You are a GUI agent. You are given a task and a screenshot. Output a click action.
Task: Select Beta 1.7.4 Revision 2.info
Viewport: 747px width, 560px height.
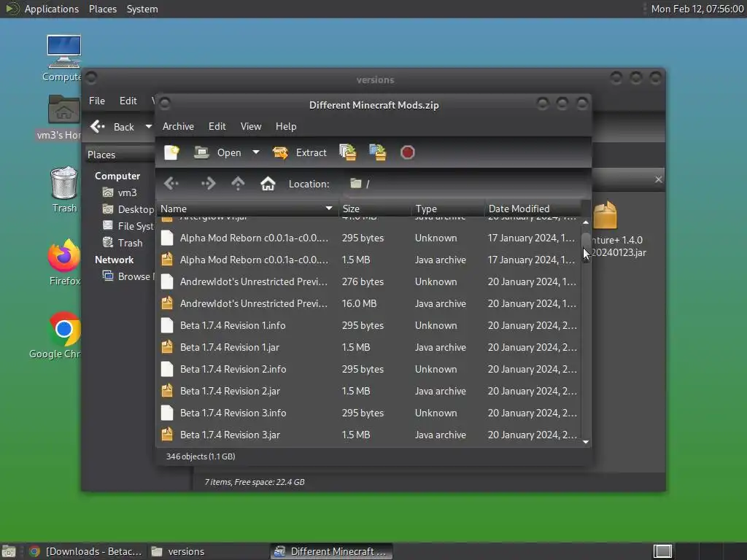pos(368,369)
